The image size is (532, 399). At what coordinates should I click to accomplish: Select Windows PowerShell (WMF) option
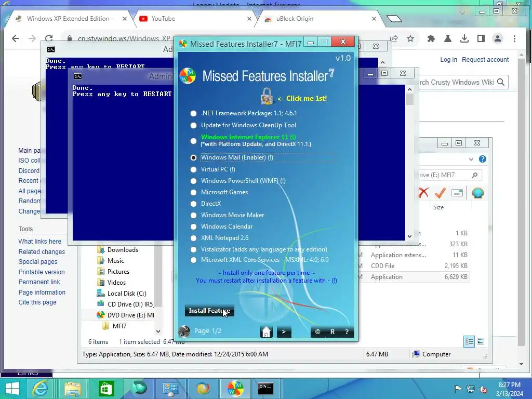tap(193, 181)
